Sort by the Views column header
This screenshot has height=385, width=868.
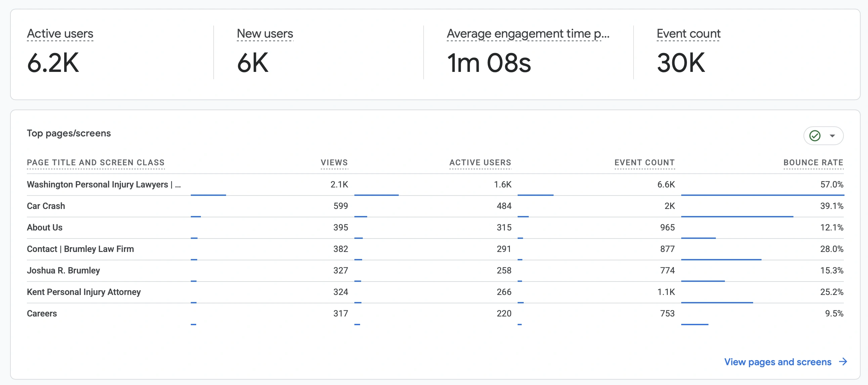point(334,163)
